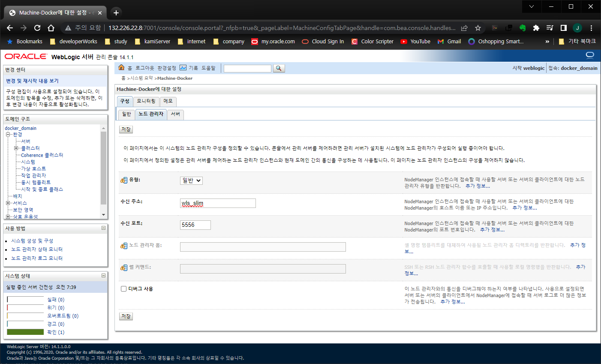601x364 pixels.
Task: Switch to the 모니터링 tab
Action: 146,101
